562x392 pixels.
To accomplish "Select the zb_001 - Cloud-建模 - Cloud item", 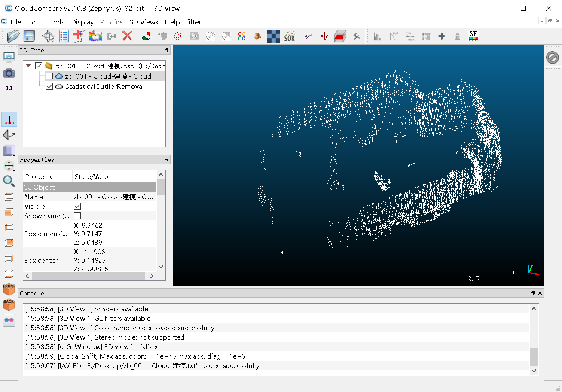I will tap(108, 76).
